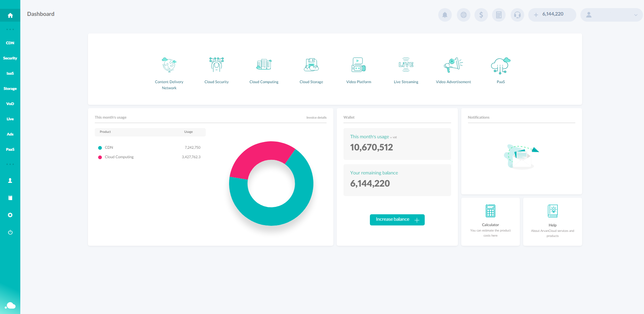Screen dimensions: 644x314
Task: Click the power logout icon in sidebar
Action: tap(10, 232)
